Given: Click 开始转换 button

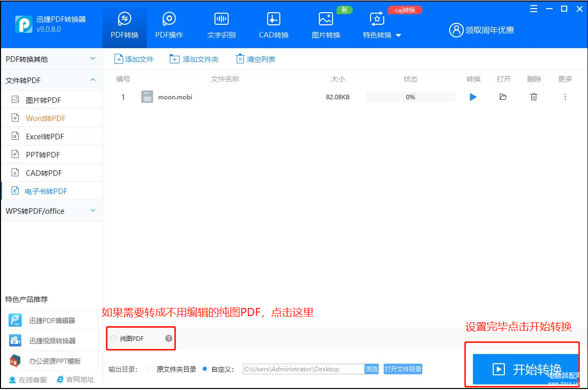Looking at the screenshot, I should (525, 369).
